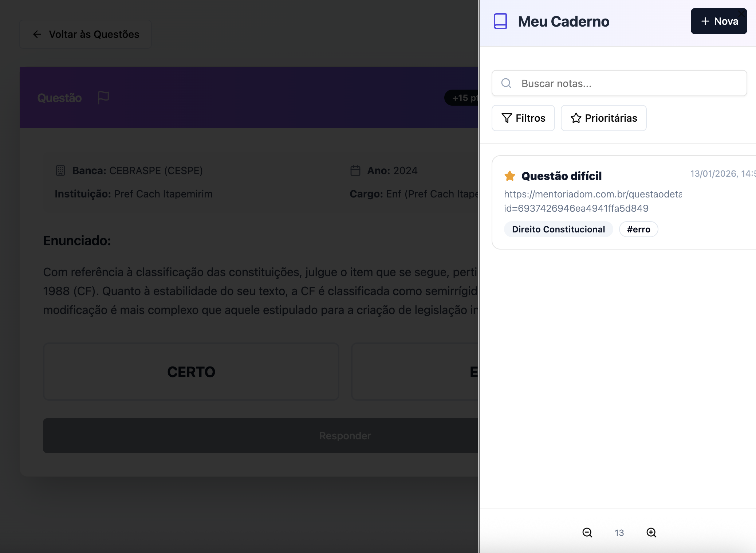Click the Direito Constitucional subject tag
This screenshot has height=553, width=756.
[x=558, y=229]
